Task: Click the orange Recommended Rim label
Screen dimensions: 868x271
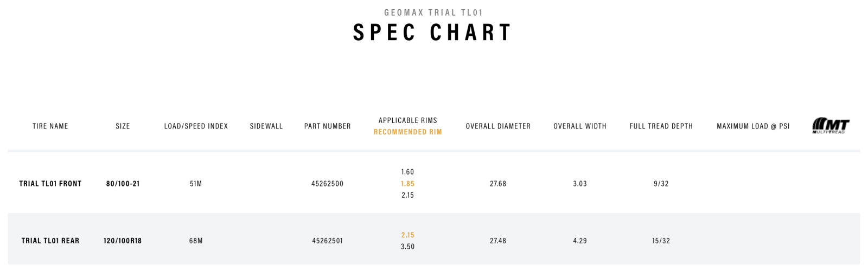Action: point(408,132)
